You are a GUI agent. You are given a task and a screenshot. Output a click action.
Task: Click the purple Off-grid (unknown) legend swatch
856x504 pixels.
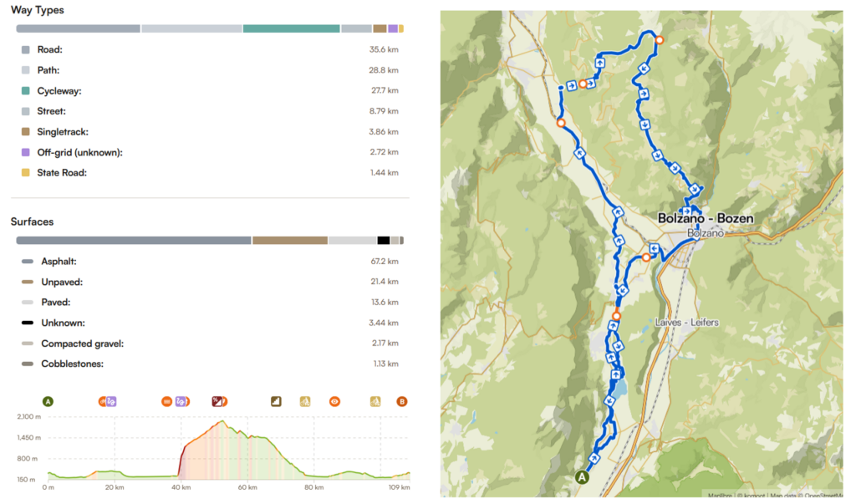click(x=26, y=152)
